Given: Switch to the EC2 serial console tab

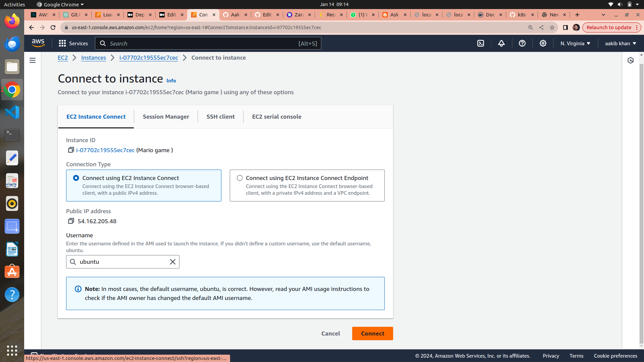Looking at the screenshot, I should (x=277, y=117).
